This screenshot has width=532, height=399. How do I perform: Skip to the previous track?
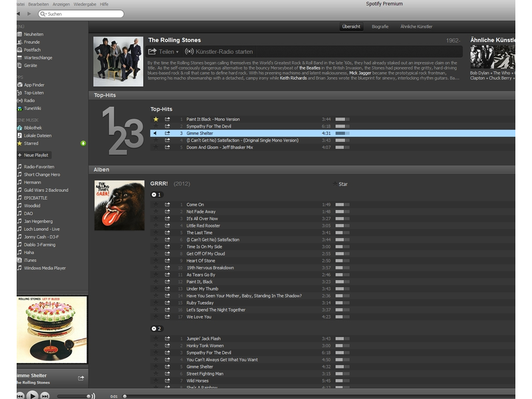[x=21, y=396]
